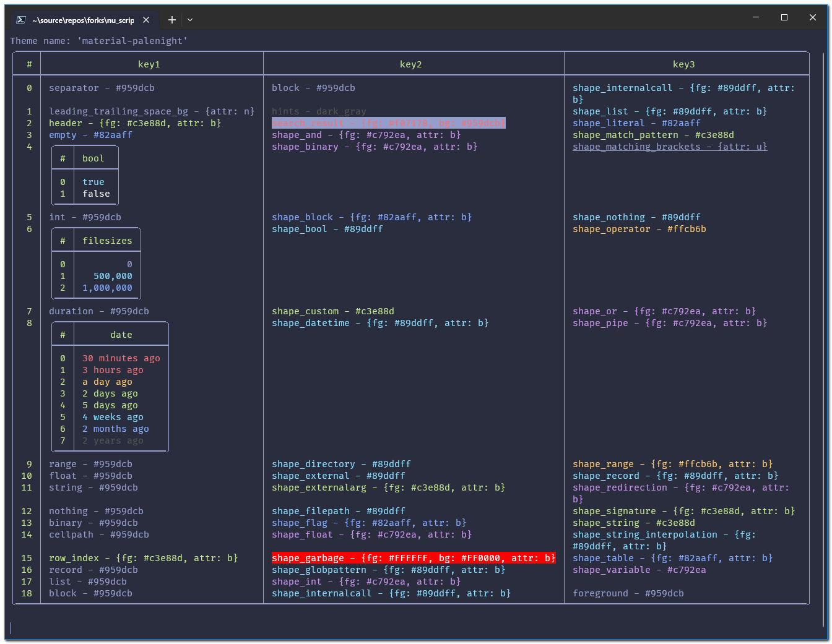Click 'shape_nothing - #89ddff' text
Screen dimensions: 832x644
tap(636, 217)
